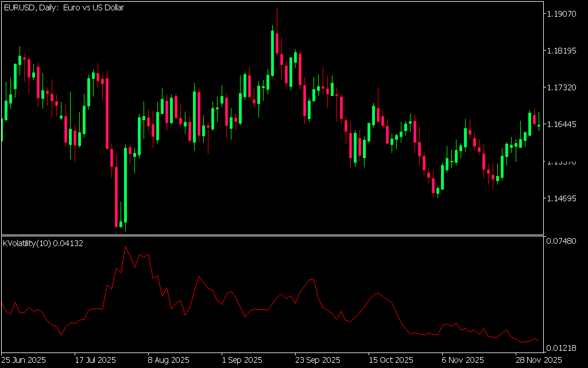
Task: Click the 15 Oct 2025 date label
Action: 390,361
